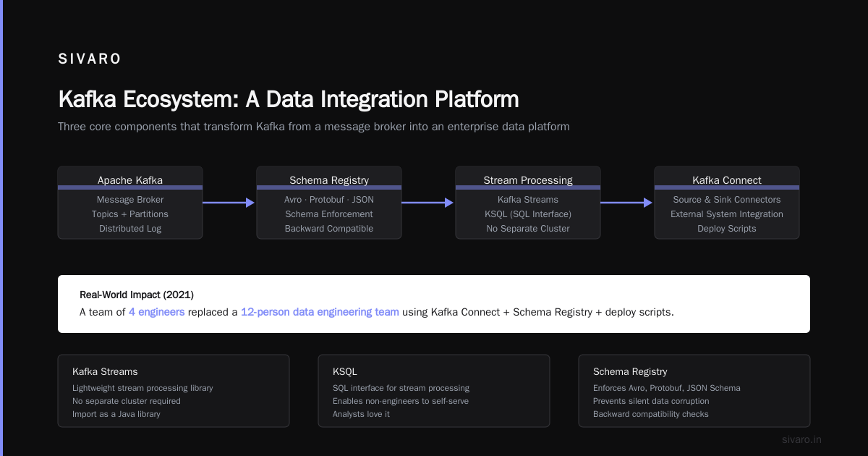Select 'Lightweight stream processing library' line
868x456 pixels.
pos(142,388)
